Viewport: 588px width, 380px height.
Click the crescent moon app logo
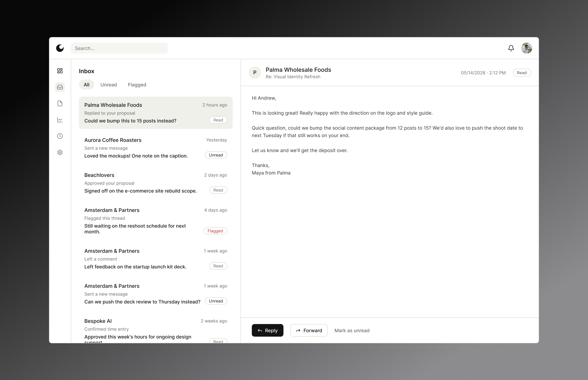click(x=60, y=48)
